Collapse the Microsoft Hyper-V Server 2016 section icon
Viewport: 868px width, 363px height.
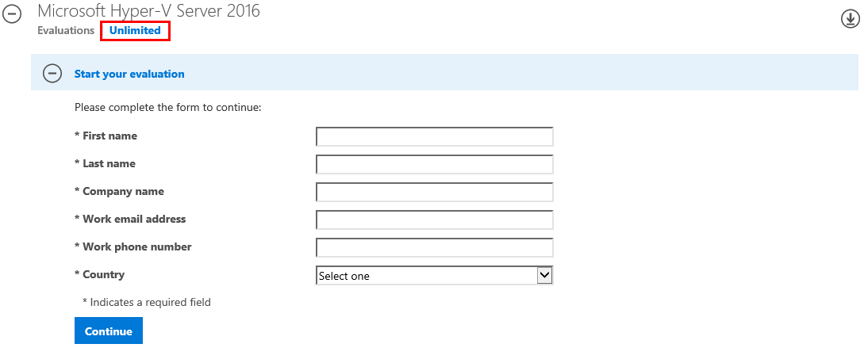[12, 13]
